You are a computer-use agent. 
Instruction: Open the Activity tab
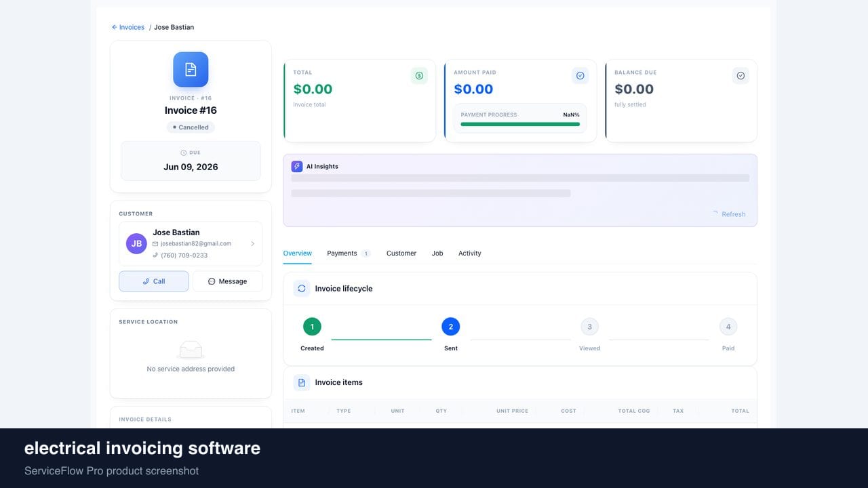pyautogui.click(x=470, y=253)
